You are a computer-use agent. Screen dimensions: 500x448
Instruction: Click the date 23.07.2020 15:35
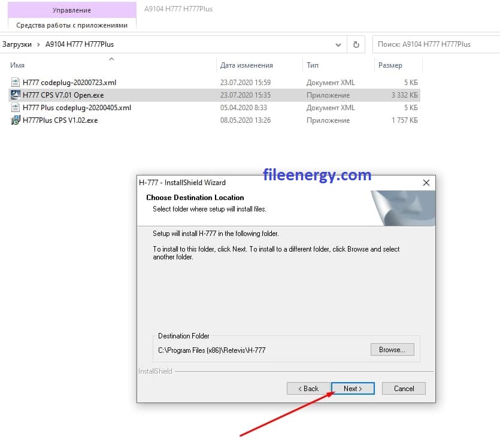(246, 95)
